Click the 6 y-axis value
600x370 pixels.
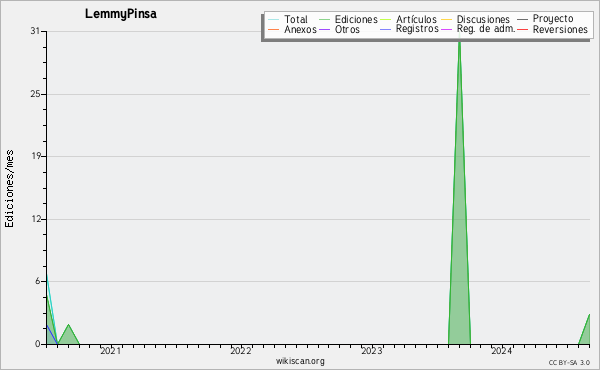click(x=38, y=281)
